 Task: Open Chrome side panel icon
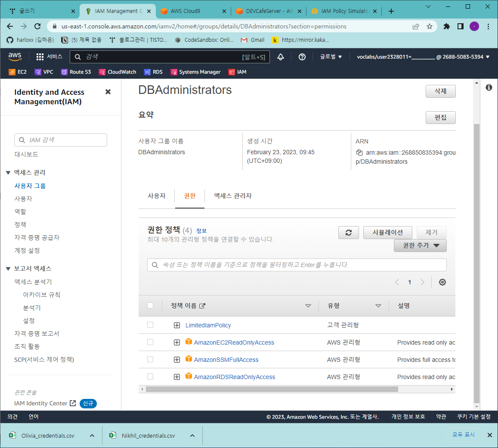coord(460,26)
